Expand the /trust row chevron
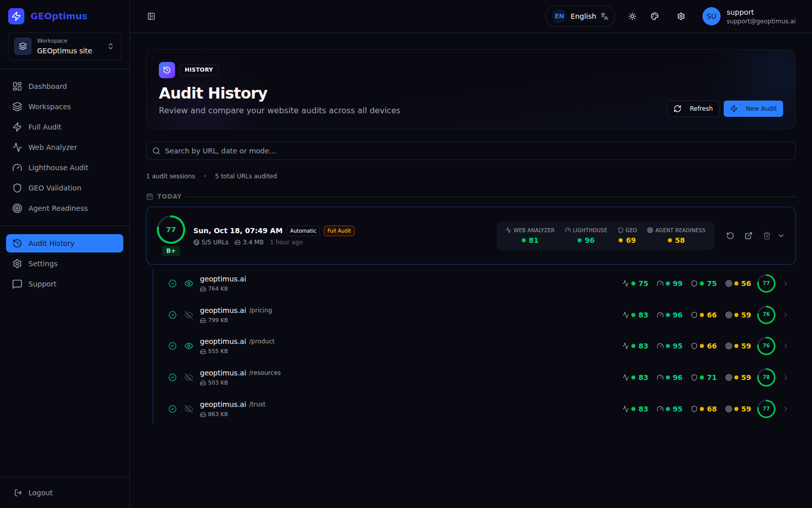This screenshot has width=812, height=508. (x=786, y=409)
